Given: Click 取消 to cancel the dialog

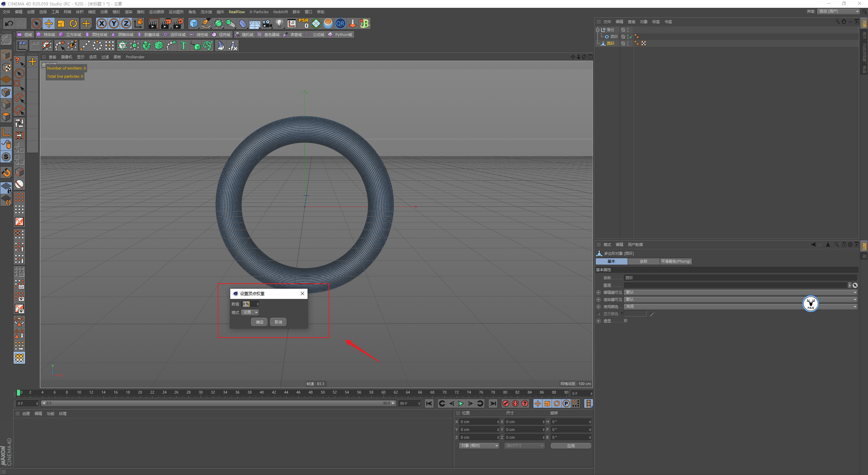Looking at the screenshot, I should tap(278, 322).
